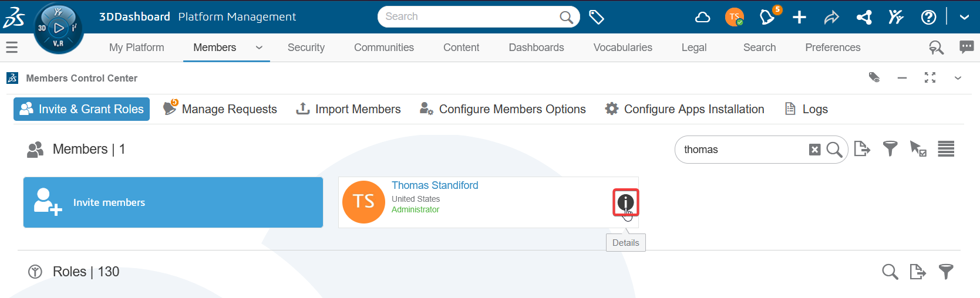980x298 pixels.
Task: Open Import Members
Action: (x=348, y=109)
